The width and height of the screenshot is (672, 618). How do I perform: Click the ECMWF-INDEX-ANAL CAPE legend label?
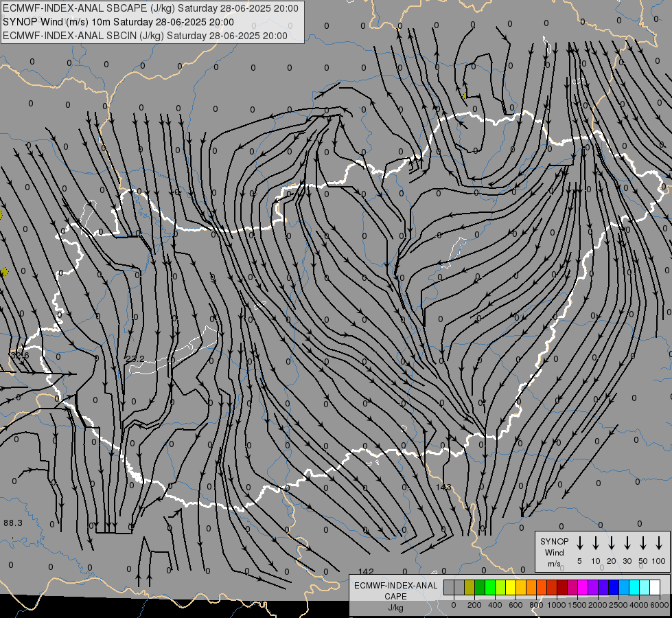395,591
